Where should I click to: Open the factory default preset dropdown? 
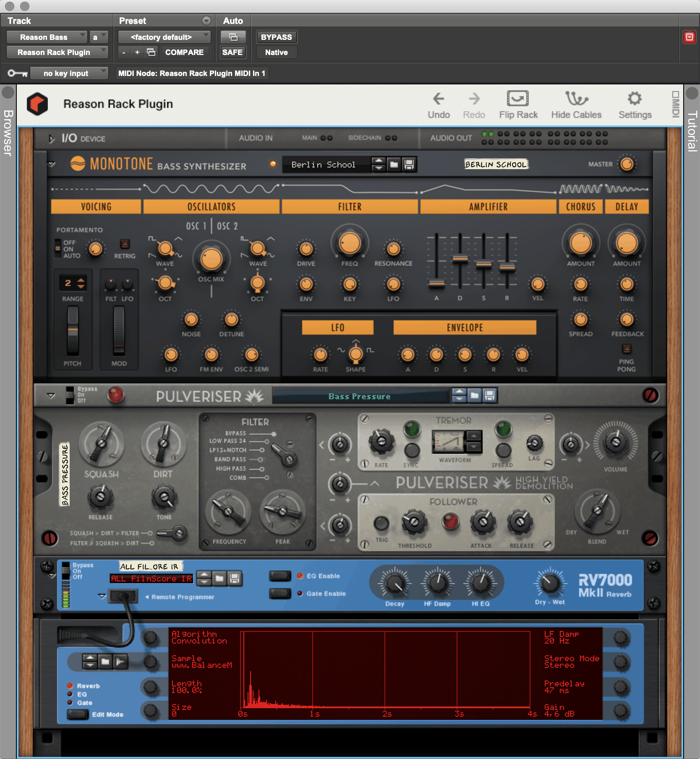coord(164,37)
